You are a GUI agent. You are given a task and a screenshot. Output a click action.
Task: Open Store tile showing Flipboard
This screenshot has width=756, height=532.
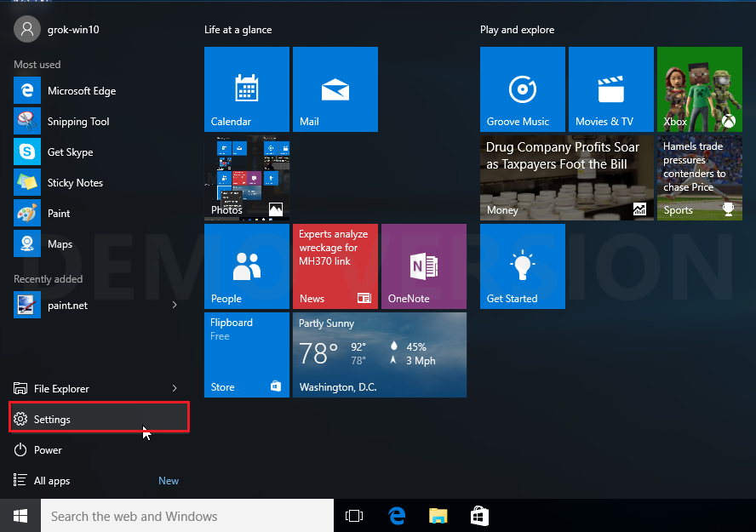[x=247, y=355]
